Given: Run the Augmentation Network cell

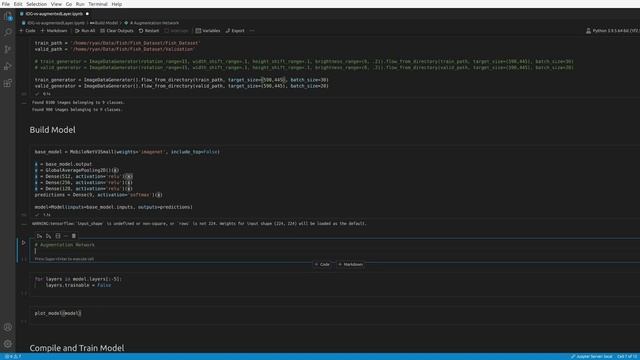Looking at the screenshot, I should pyautogui.click(x=24, y=242).
